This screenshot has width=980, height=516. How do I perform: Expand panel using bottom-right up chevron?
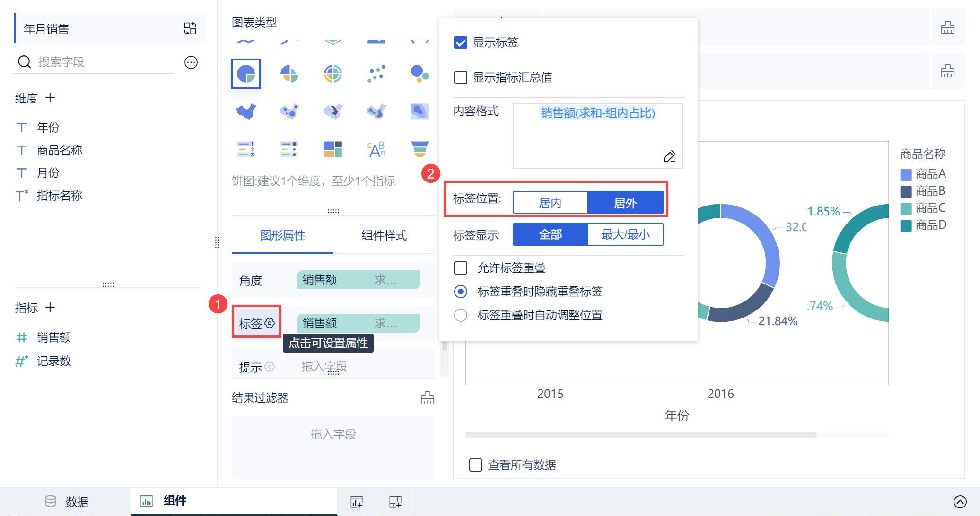960,501
